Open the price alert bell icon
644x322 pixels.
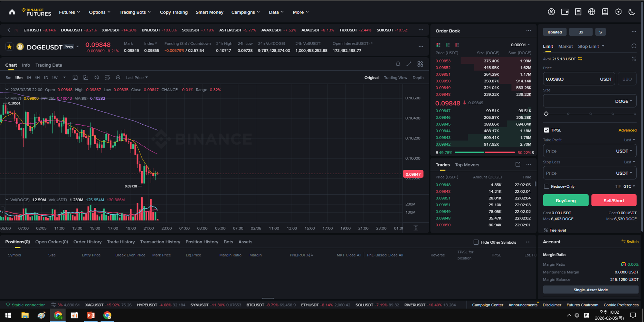click(398, 64)
